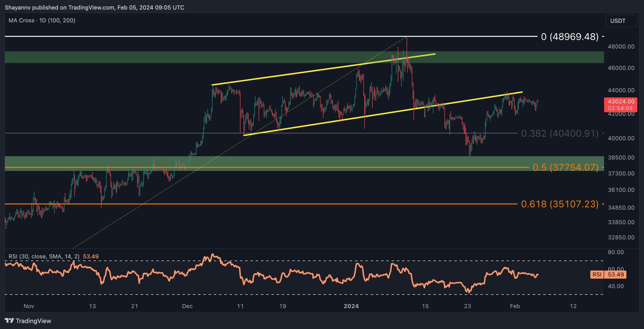644x329 pixels.
Task: Click the Feb label on the time axis
Action: pyautogui.click(x=515, y=306)
